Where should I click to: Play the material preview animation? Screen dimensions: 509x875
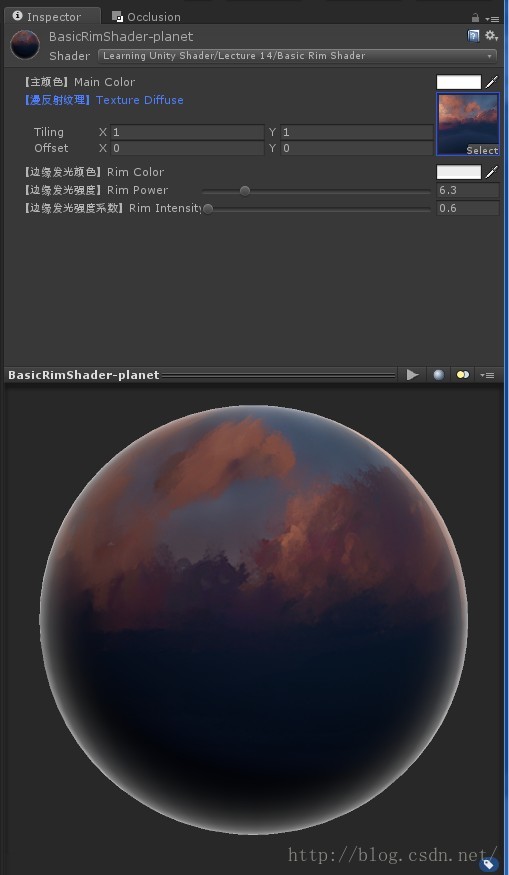tap(412, 375)
